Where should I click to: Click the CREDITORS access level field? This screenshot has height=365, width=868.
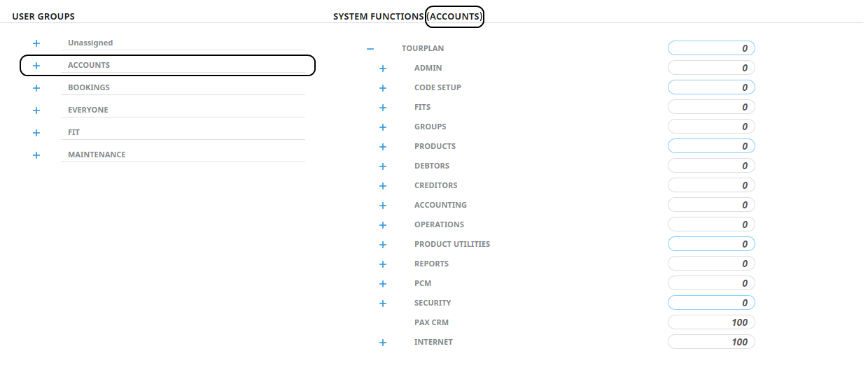pos(711,185)
